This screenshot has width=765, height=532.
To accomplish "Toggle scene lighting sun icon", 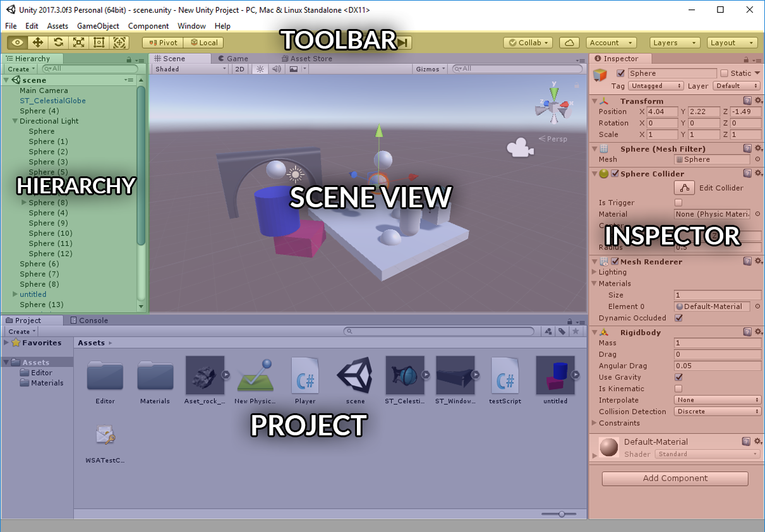I will (x=260, y=69).
